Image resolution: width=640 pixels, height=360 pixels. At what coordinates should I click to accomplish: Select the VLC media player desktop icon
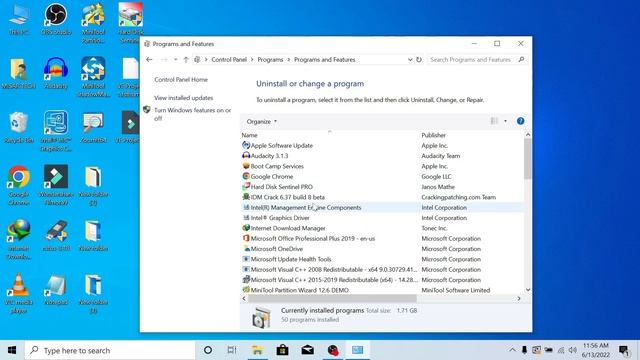[18, 293]
